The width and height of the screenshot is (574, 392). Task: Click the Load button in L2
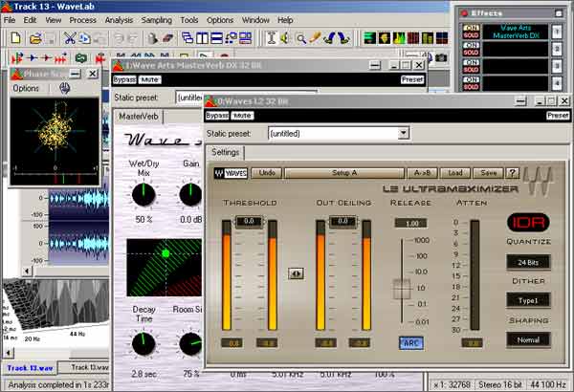pos(457,173)
